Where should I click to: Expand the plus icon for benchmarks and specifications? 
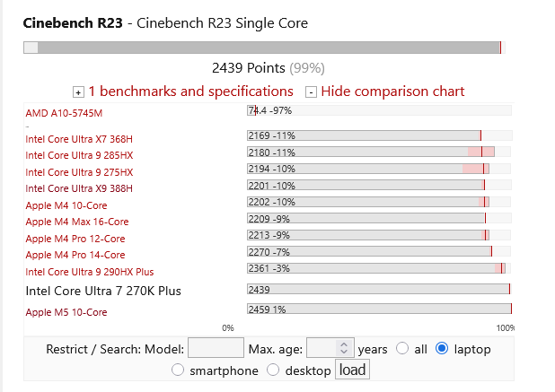pyautogui.click(x=78, y=92)
